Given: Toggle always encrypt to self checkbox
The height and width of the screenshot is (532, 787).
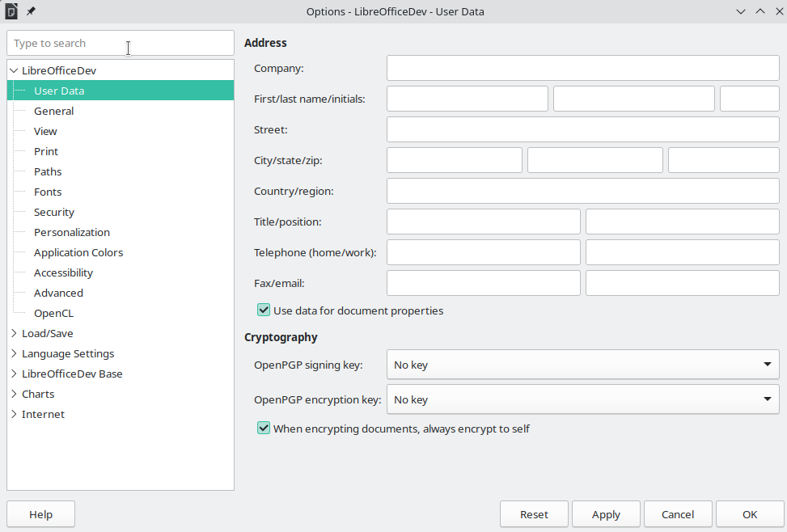Looking at the screenshot, I should [x=264, y=429].
